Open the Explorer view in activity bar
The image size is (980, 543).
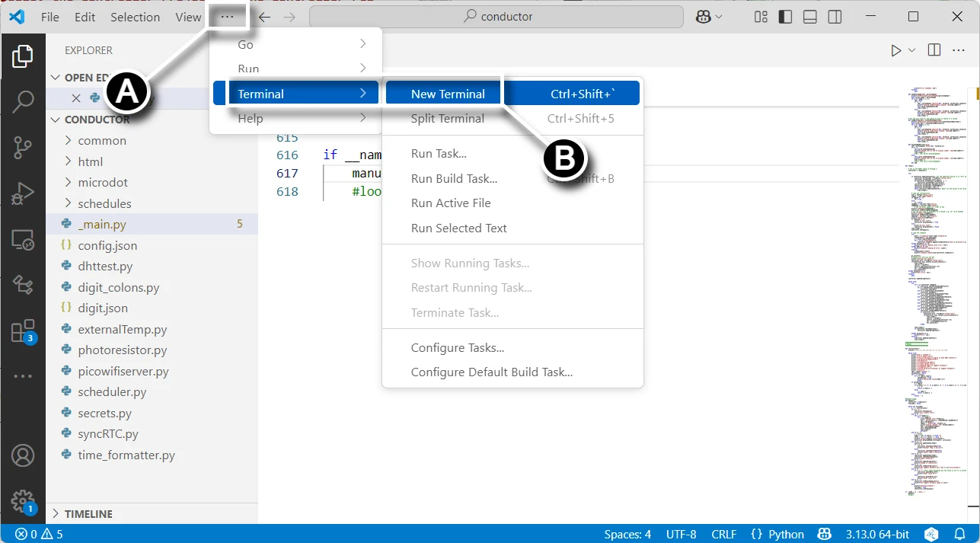click(x=23, y=57)
